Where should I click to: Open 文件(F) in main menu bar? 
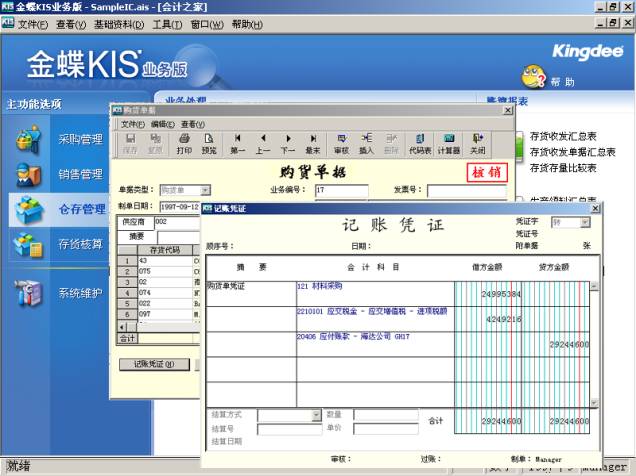click(33, 24)
